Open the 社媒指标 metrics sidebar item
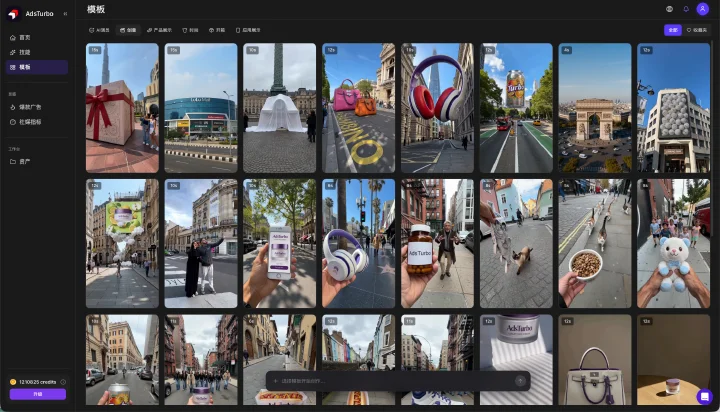Viewport: 720px width, 412px height. click(x=37, y=122)
